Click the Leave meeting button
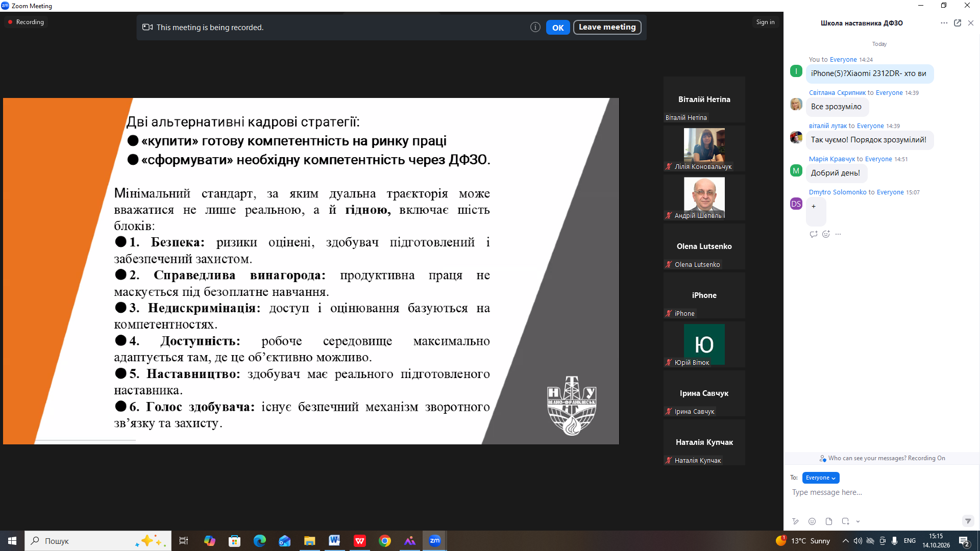The height and width of the screenshot is (551, 980). pos(607,27)
